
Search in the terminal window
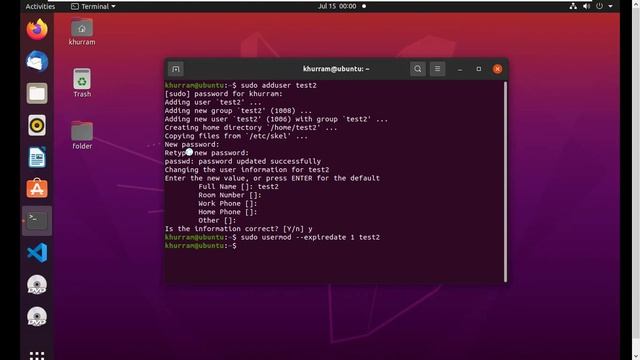[418, 69]
